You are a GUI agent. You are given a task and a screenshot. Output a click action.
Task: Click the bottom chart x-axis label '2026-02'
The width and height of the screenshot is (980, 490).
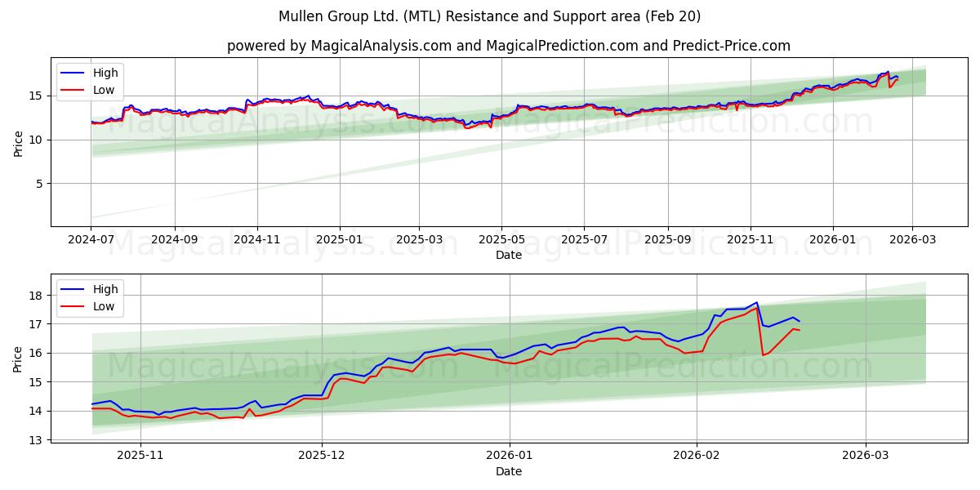coord(697,457)
